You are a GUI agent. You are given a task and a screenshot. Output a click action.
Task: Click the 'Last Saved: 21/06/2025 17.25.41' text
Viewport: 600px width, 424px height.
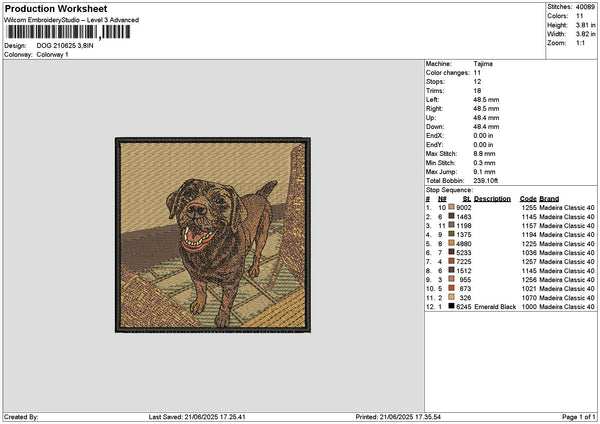(x=197, y=417)
